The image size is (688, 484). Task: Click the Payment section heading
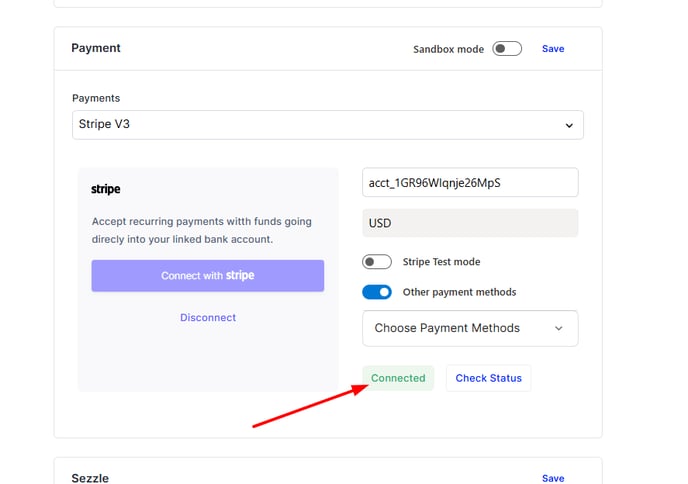[96, 48]
